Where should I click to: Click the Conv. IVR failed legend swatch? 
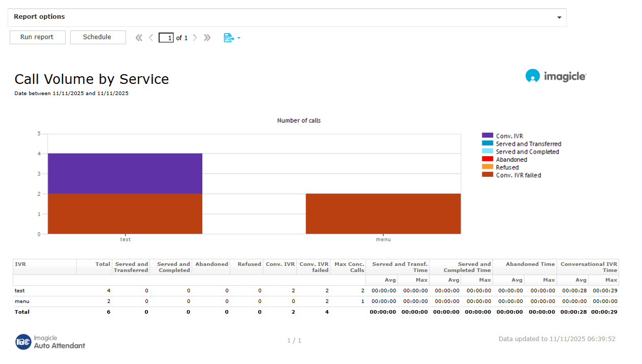[x=487, y=175]
